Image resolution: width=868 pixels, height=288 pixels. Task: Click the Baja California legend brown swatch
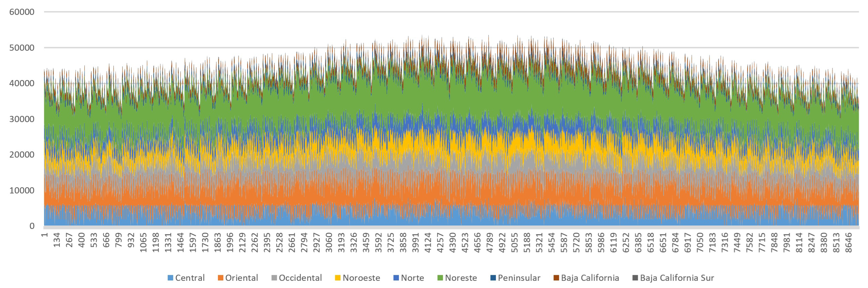[556, 278]
